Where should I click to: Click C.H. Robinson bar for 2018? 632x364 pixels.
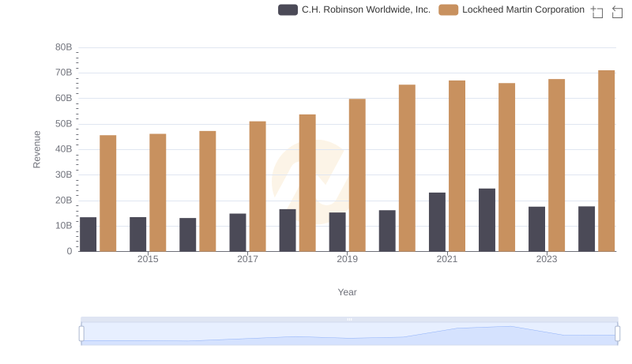[x=288, y=231]
